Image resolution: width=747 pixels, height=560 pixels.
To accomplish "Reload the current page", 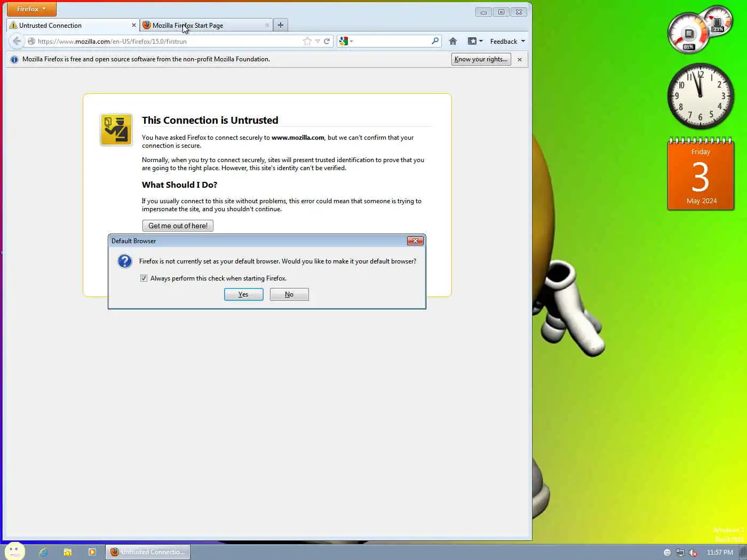I will (327, 41).
